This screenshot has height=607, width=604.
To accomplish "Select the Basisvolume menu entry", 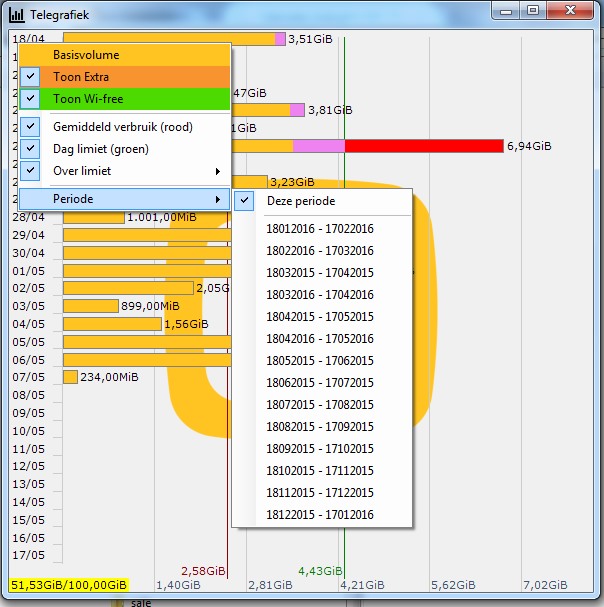I will click(x=124, y=55).
